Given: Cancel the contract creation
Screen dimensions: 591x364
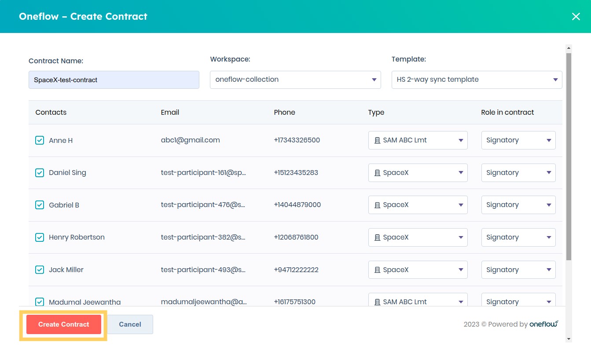Looking at the screenshot, I should 130,324.
